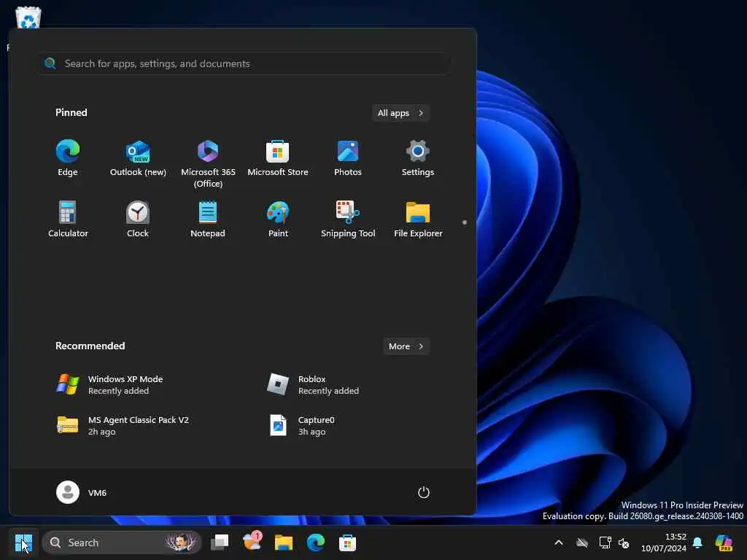Viewport: 747px width, 560px height.
Task: Click the taskbar Search box
Action: [x=122, y=542]
